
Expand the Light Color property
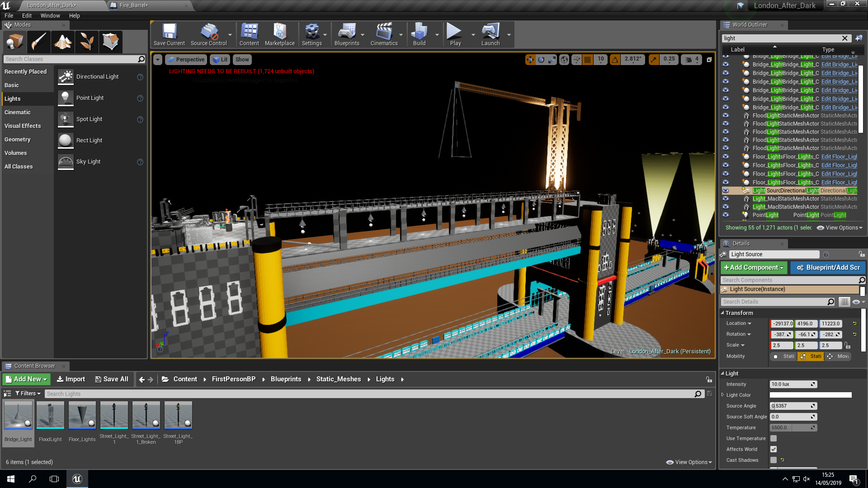click(x=722, y=395)
